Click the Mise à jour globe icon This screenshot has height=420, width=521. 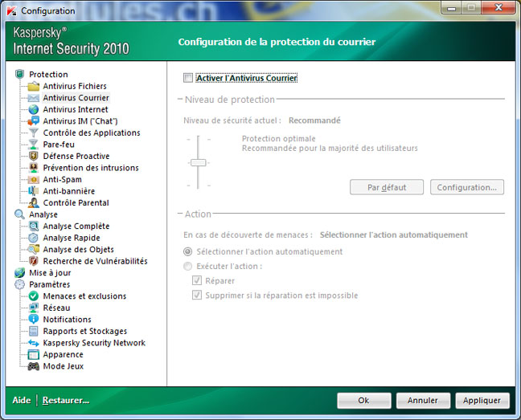(19, 273)
